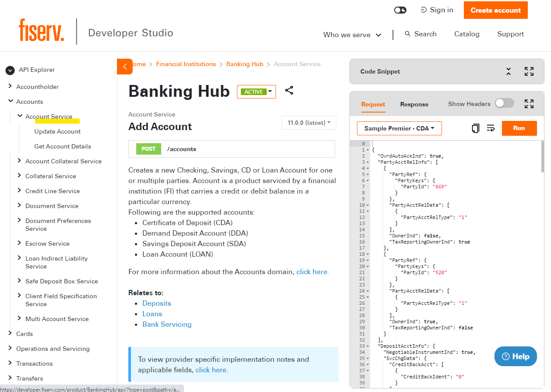
Task: Expand Client Field Specification Service node
Action: (19, 296)
